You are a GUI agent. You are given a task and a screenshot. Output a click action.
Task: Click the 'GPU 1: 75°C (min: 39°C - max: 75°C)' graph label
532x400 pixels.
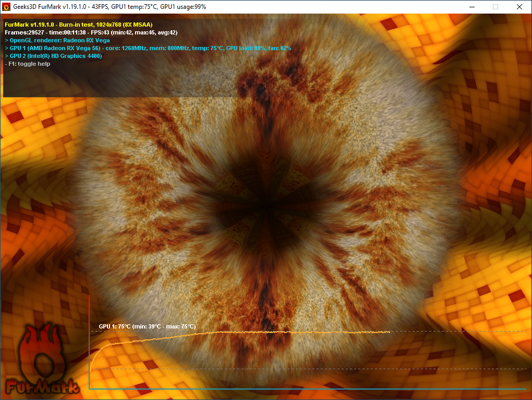(x=147, y=326)
